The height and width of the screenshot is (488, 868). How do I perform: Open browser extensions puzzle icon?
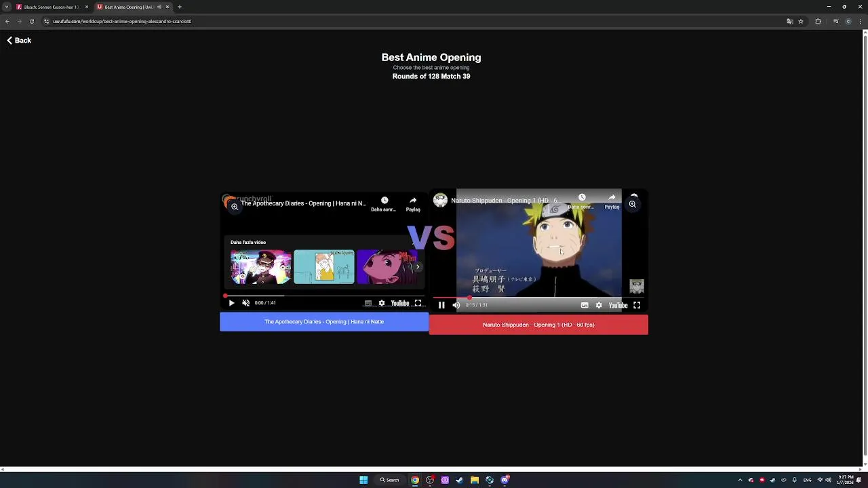(x=818, y=21)
